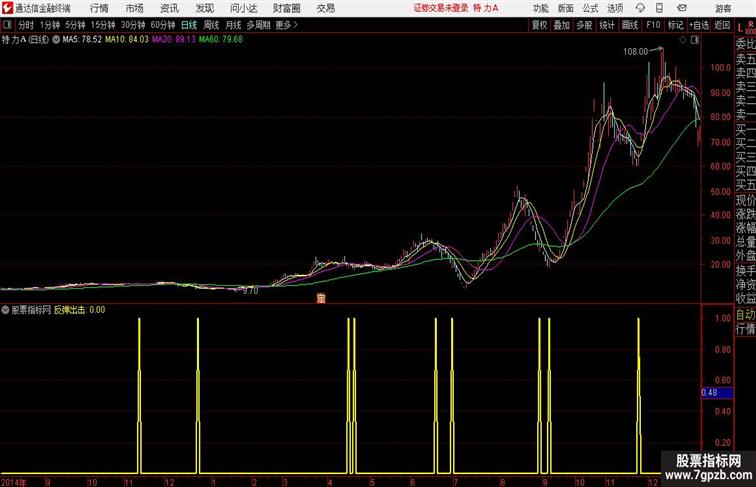Switch to the 分时 period tab
This screenshot has height=487, width=756.
(26, 25)
